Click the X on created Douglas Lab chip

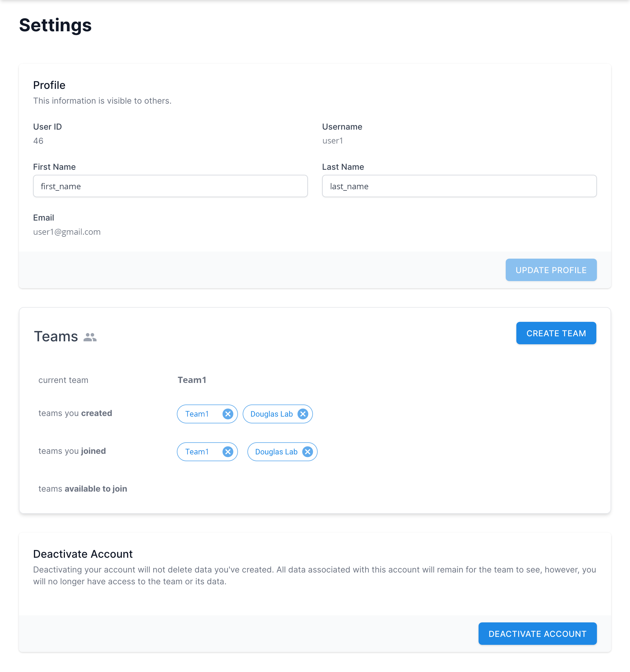pos(303,414)
